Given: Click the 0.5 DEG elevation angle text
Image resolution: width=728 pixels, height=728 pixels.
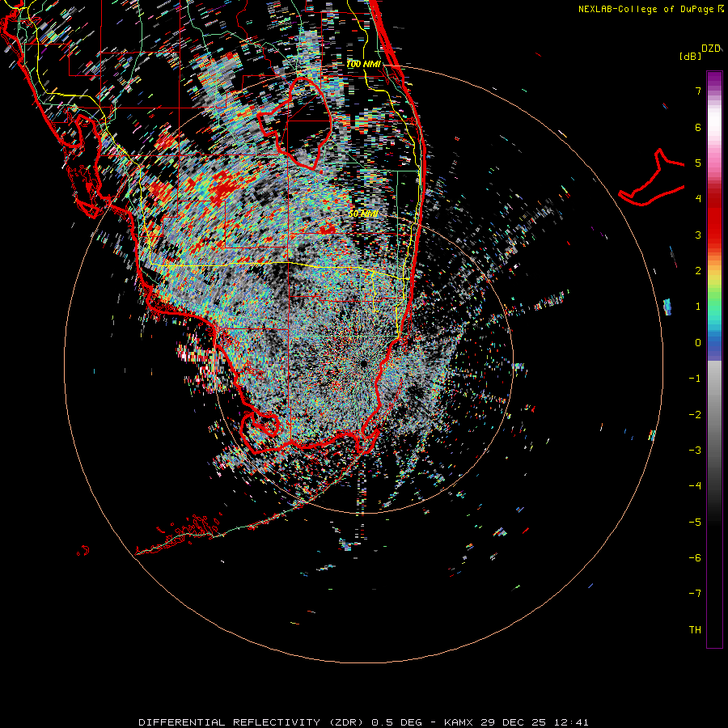Looking at the screenshot, I should coord(396,722).
